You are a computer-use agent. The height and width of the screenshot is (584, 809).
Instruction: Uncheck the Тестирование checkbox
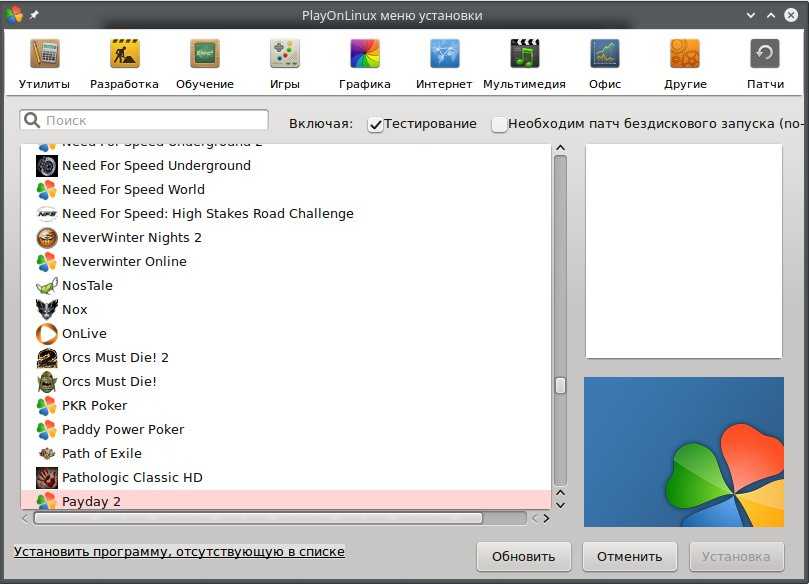[x=376, y=124]
